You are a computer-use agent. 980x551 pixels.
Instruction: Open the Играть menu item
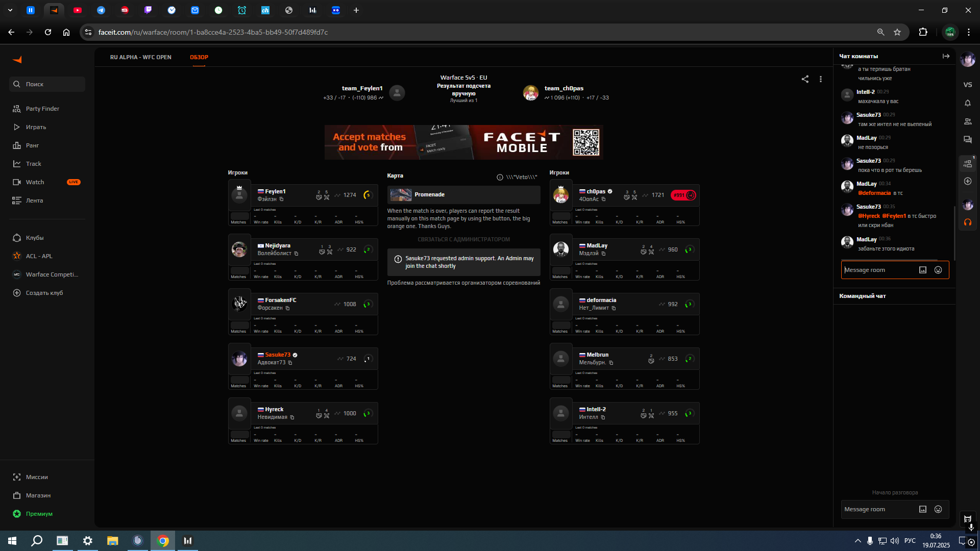click(36, 127)
